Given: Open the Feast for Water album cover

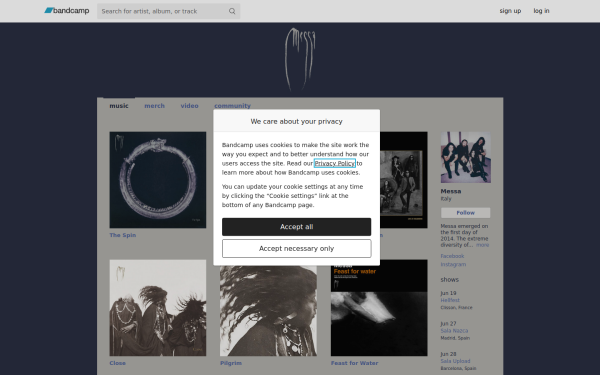Looking at the screenshot, I should [x=379, y=308].
